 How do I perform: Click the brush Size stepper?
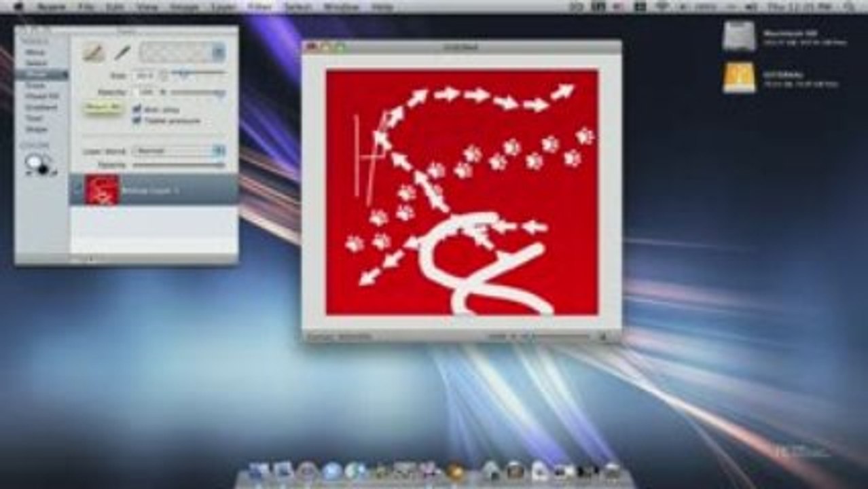(162, 75)
